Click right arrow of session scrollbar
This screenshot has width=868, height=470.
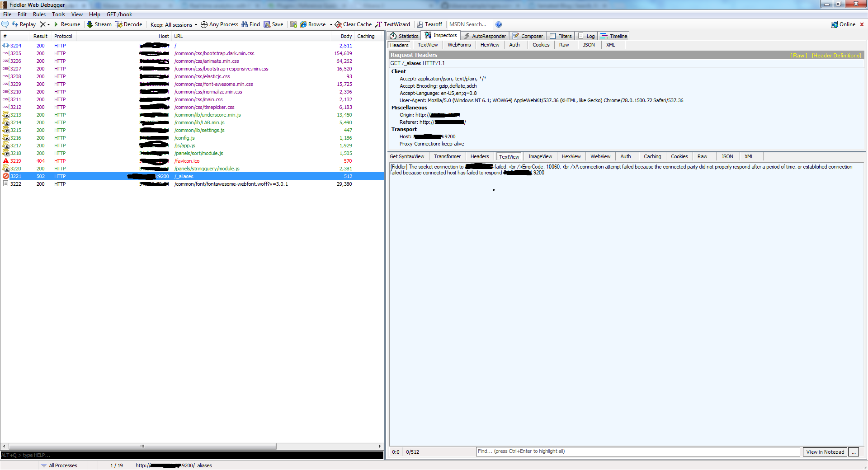tap(380, 446)
